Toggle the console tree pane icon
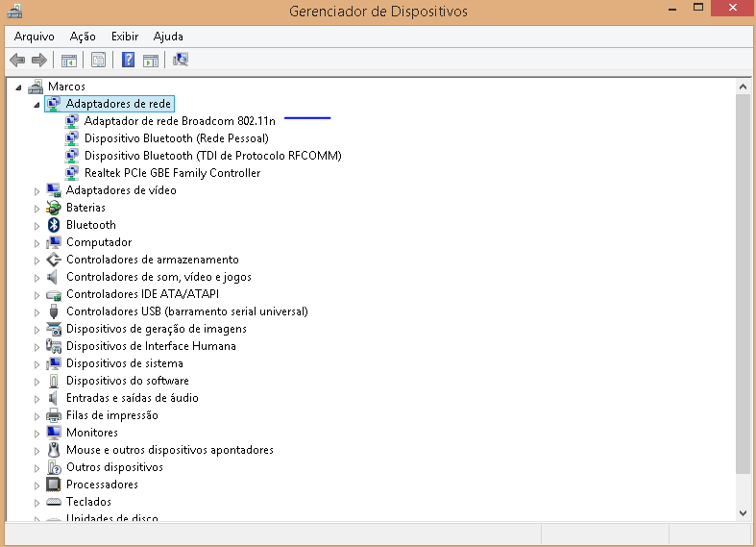Image resolution: width=756 pixels, height=547 pixels. tap(69, 61)
